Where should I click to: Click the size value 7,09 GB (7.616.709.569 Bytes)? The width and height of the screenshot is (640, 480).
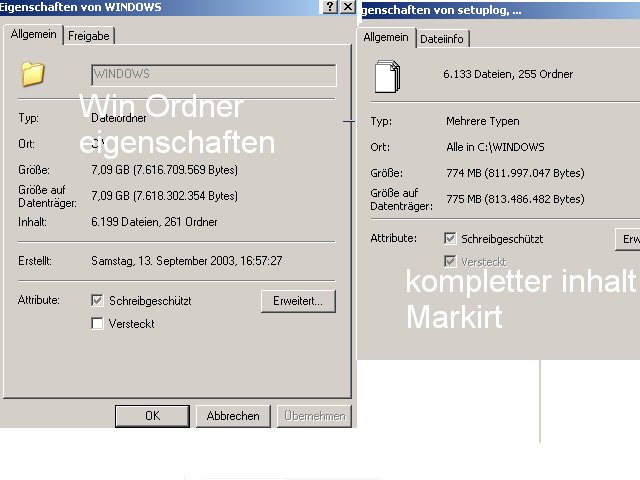tap(164, 170)
